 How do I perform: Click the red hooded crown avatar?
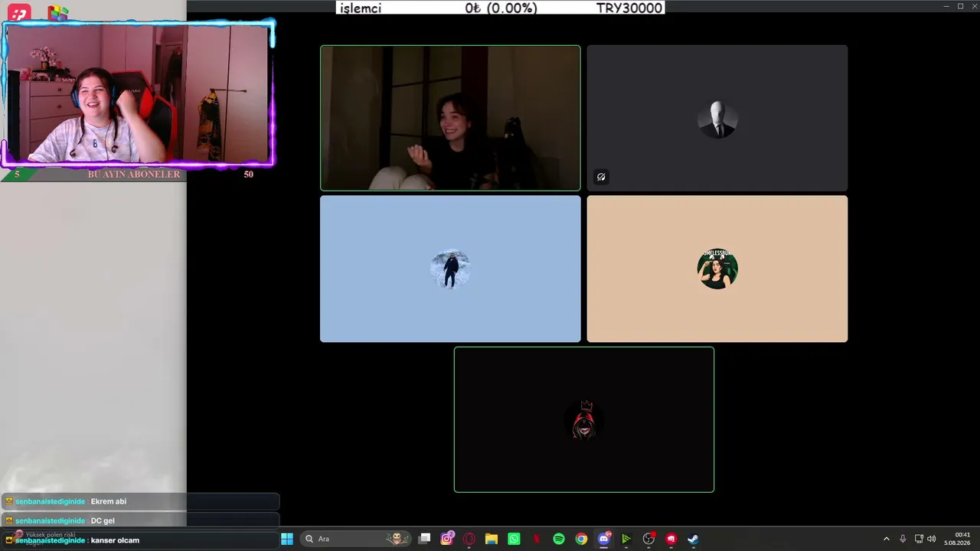[584, 419]
